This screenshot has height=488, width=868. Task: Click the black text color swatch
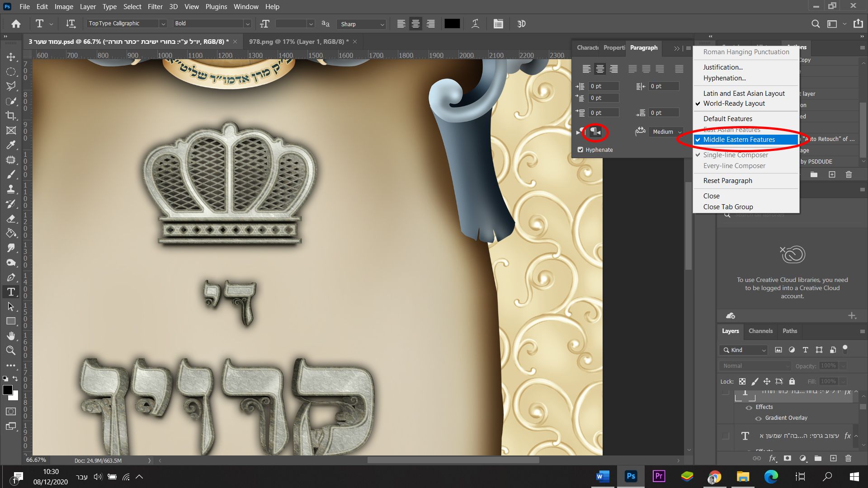pos(452,24)
